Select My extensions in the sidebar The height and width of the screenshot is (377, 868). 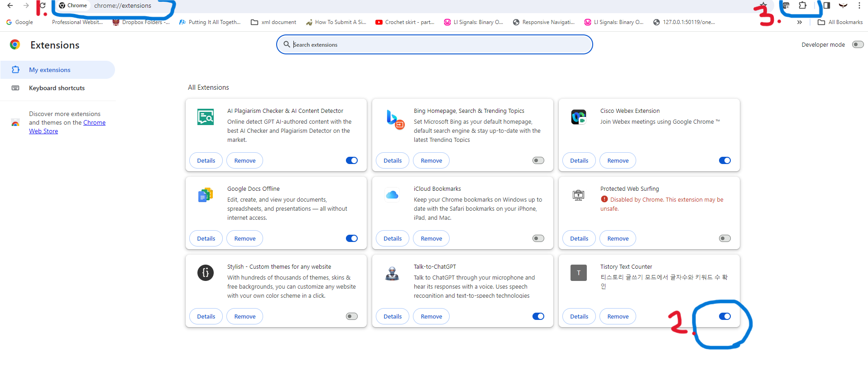click(x=58, y=70)
